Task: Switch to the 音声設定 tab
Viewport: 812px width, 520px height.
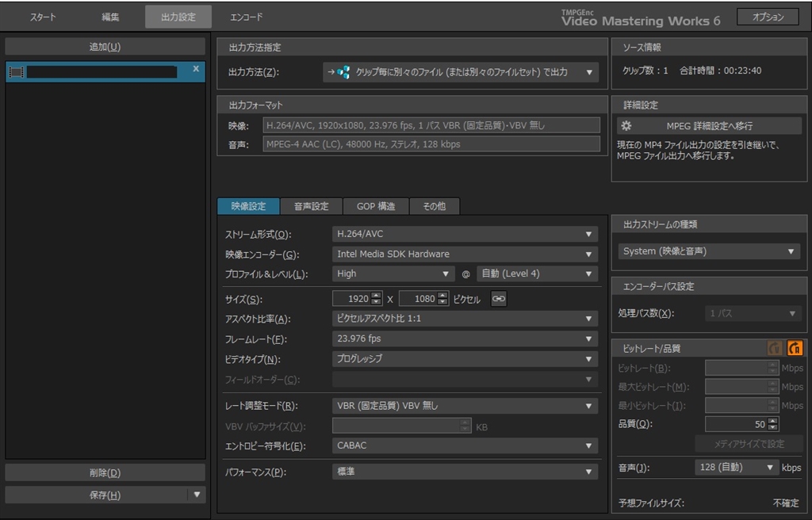Action: point(312,206)
